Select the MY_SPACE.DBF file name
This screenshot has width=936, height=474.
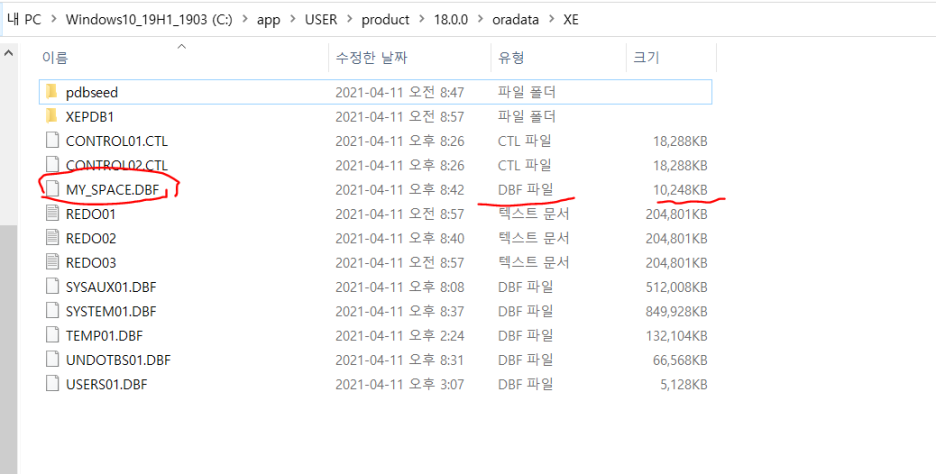(112, 190)
